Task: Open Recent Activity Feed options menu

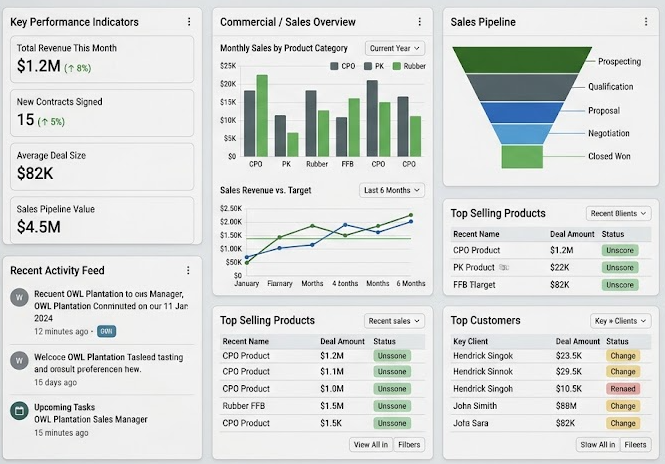Action: (x=188, y=270)
